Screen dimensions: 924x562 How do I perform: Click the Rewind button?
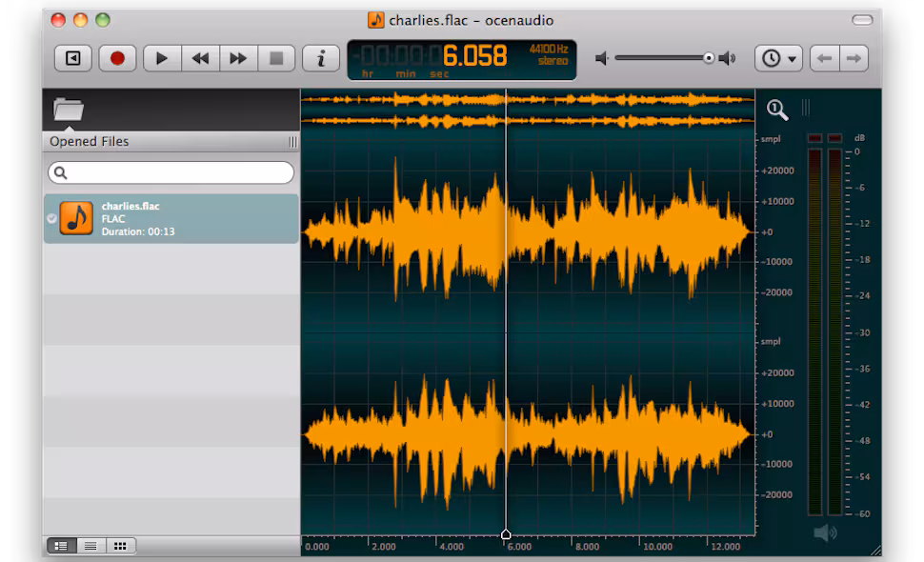pyautogui.click(x=200, y=58)
